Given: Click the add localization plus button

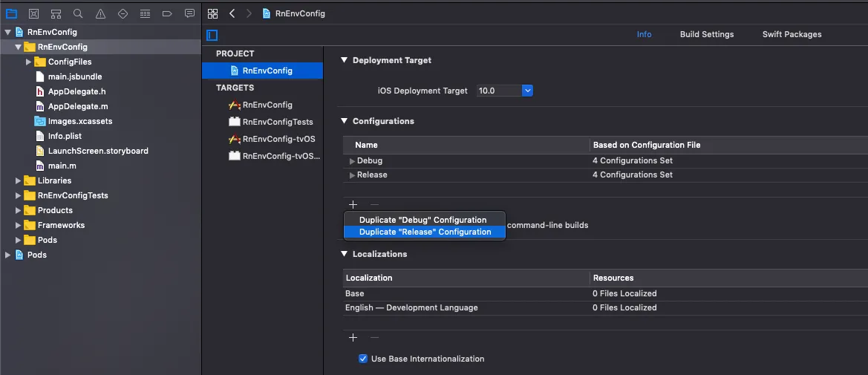Looking at the screenshot, I should (353, 338).
